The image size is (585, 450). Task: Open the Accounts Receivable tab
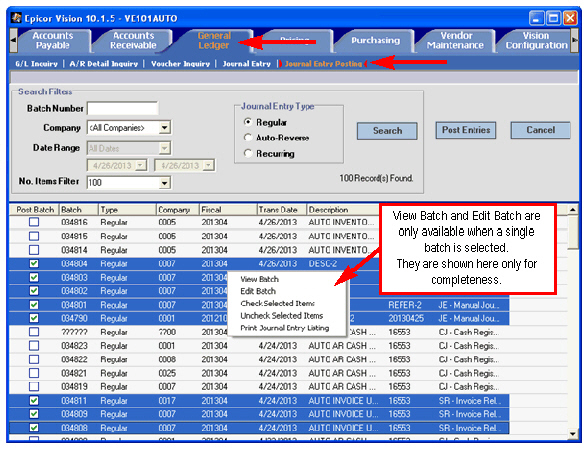(x=133, y=40)
